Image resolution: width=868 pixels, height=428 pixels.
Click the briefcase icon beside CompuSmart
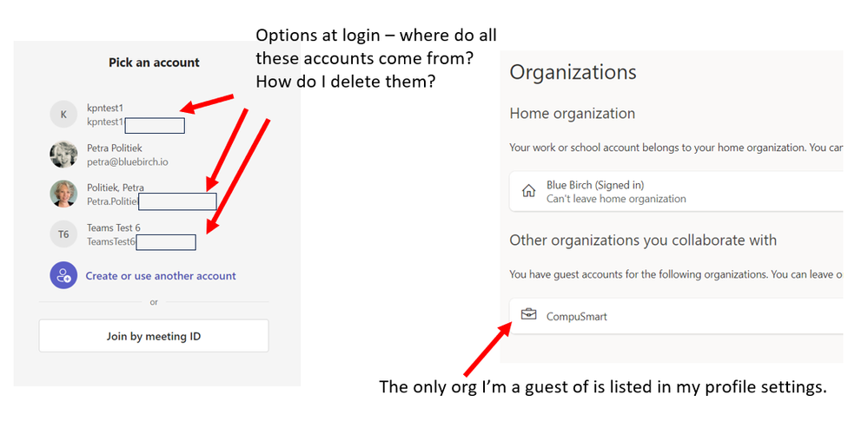pyautogui.click(x=528, y=315)
